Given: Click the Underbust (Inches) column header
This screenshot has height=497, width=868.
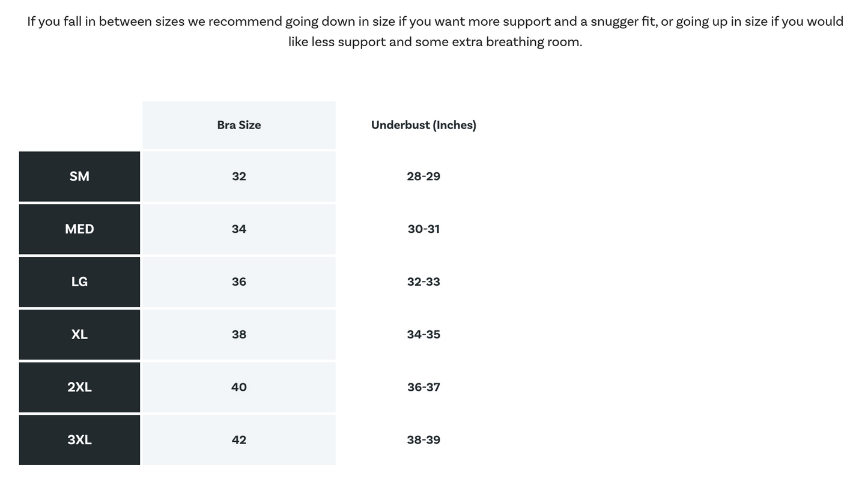Looking at the screenshot, I should point(423,125).
